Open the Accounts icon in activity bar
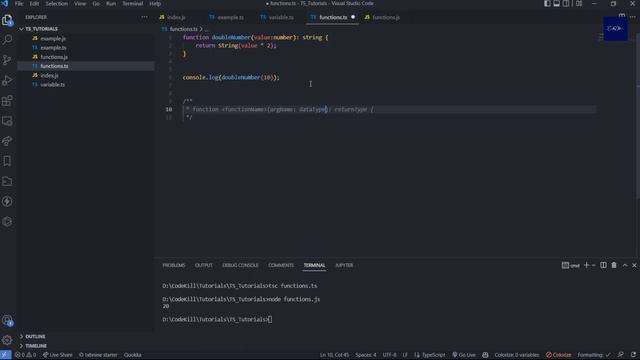The image size is (640, 360). (x=7, y=320)
